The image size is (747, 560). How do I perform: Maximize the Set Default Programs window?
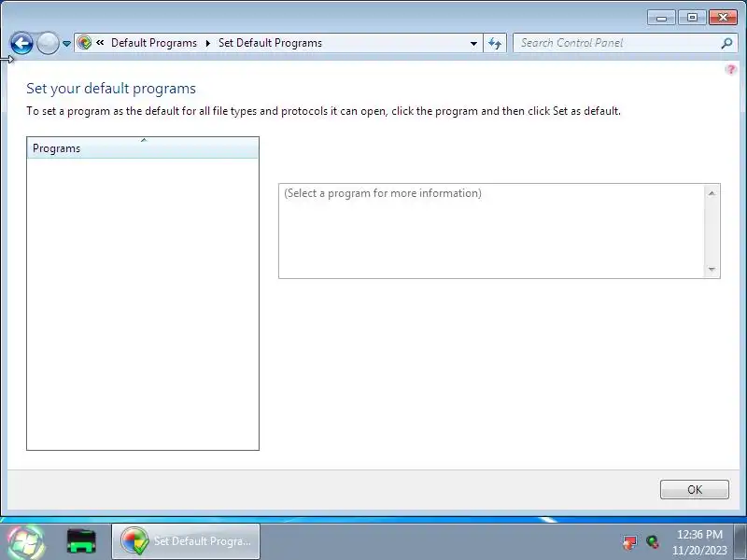point(692,18)
